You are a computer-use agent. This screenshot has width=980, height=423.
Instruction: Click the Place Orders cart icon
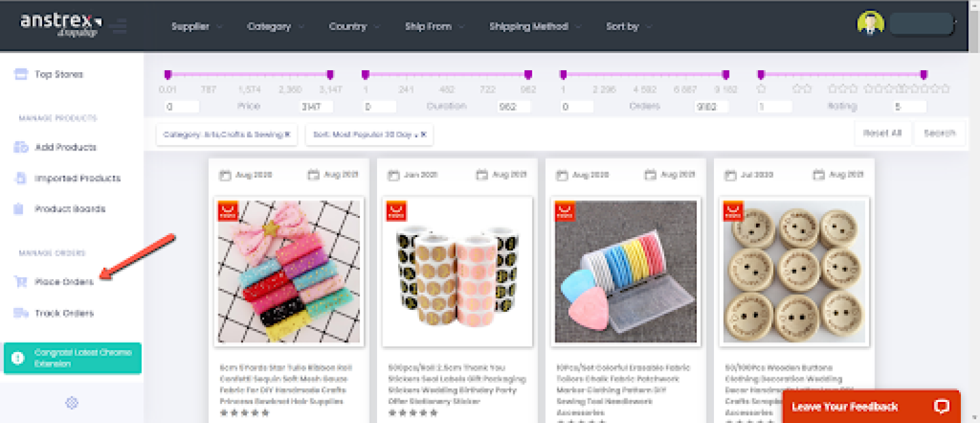point(21,282)
